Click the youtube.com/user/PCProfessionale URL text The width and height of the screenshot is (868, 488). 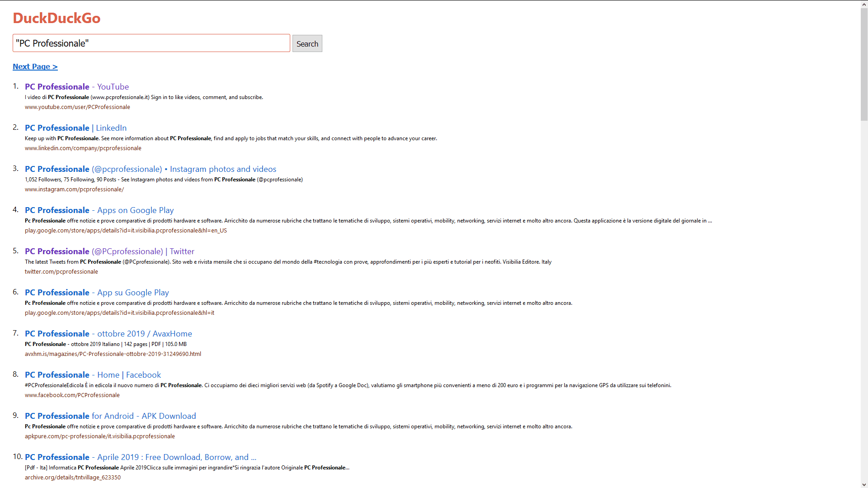77,107
